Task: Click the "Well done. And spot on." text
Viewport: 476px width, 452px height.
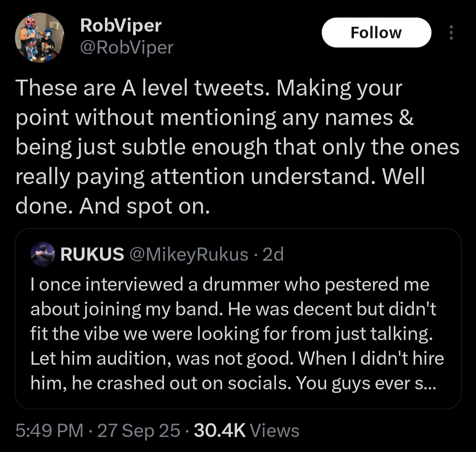Action: 111,206
